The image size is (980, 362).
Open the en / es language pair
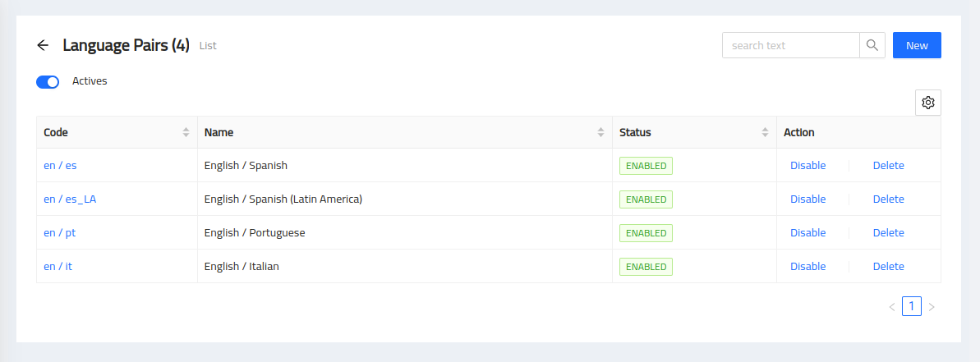(60, 165)
